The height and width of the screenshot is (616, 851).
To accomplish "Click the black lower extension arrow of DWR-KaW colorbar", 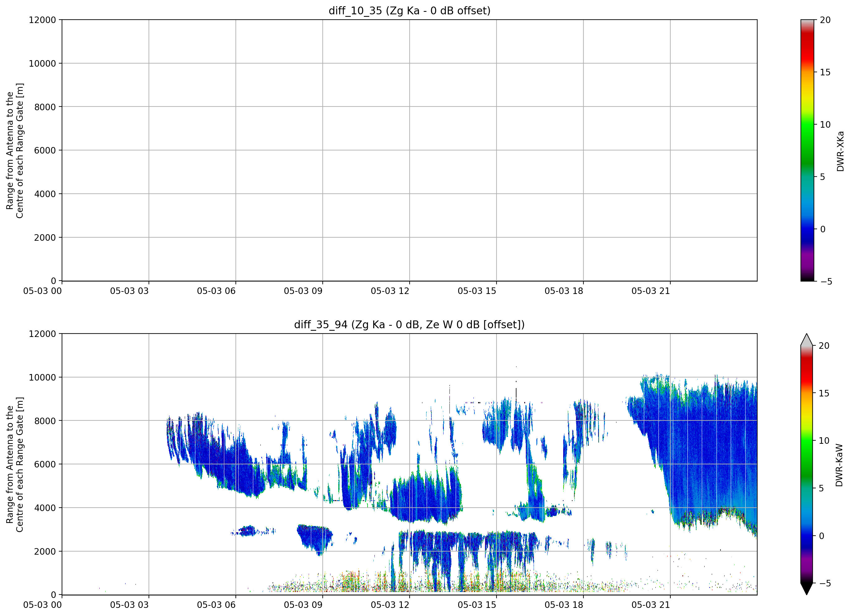I will [x=806, y=589].
